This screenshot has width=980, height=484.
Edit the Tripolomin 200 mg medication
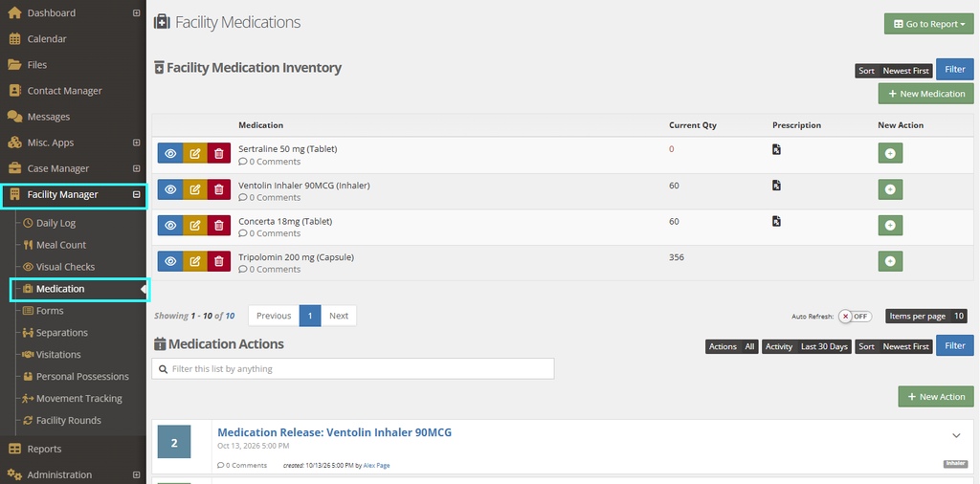point(195,261)
